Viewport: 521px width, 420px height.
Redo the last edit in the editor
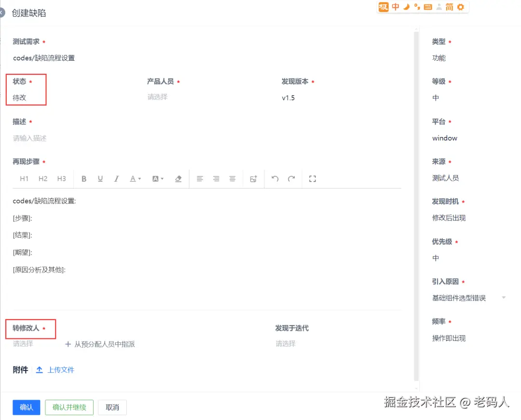click(x=292, y=178)
